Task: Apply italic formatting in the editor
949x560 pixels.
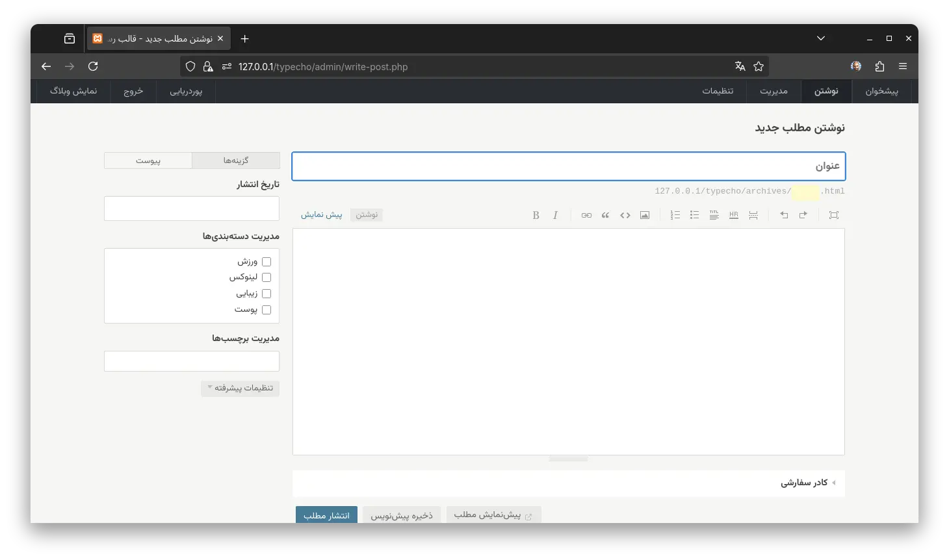Action: pyautogui.click(x=555, y=215)
